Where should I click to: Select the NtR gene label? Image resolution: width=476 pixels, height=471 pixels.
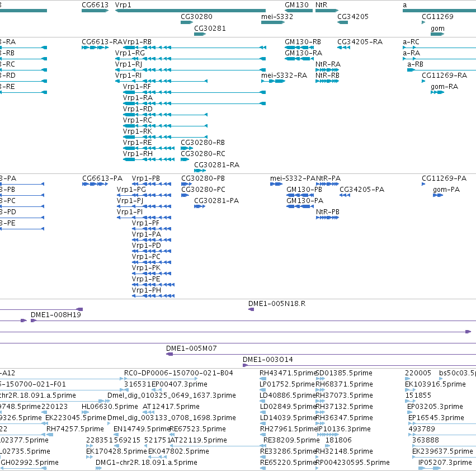[321, 5]
